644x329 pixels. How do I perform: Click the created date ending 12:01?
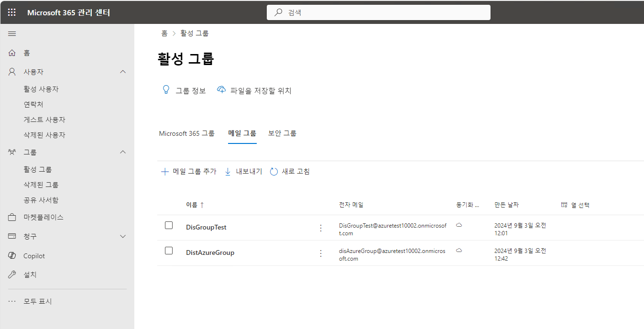(x=520, y=229)
